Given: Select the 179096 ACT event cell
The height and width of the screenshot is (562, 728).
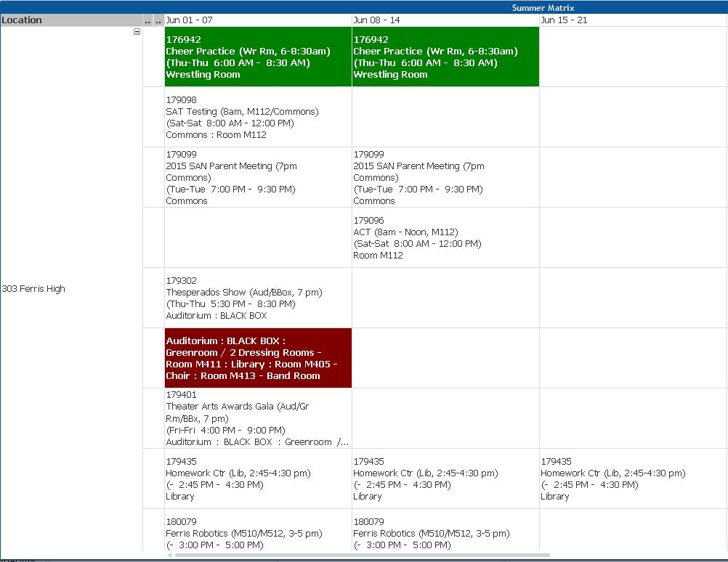Looking at the screenshot, I should tap(445, 237).
